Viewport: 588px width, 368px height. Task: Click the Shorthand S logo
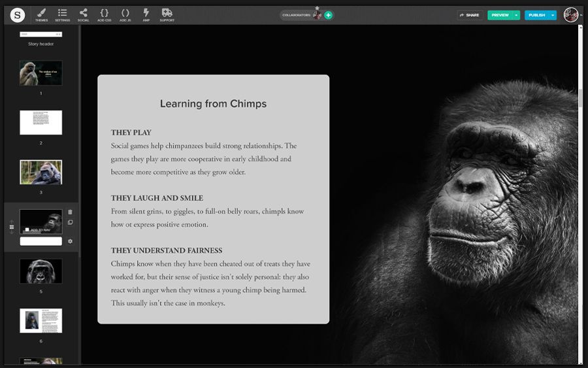[18, 14]
